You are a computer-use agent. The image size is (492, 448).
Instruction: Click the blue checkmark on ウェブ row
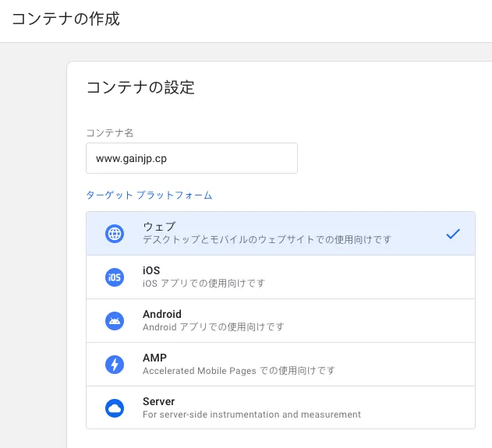click(x=453, y=234)
